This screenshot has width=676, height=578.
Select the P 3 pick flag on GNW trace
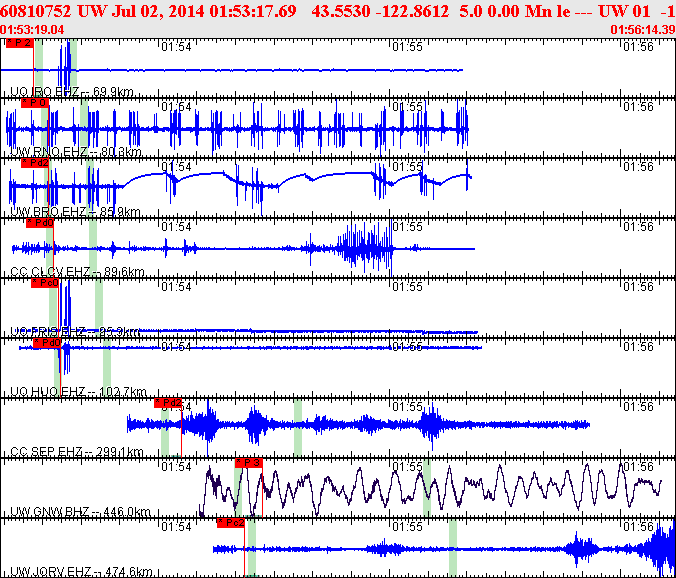point(249,463)
